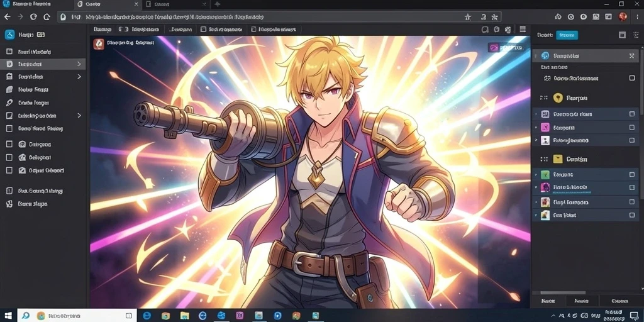Select the magenta character layer thumbnail
Screen dimensions: 644x322
545,187
